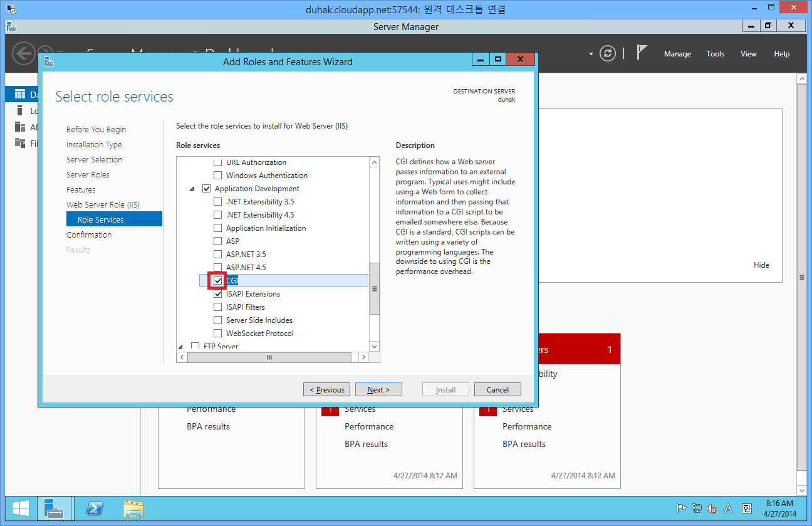
Task: Check the ASP.NET 3.5 checkbox
Action: pos(217,255)
